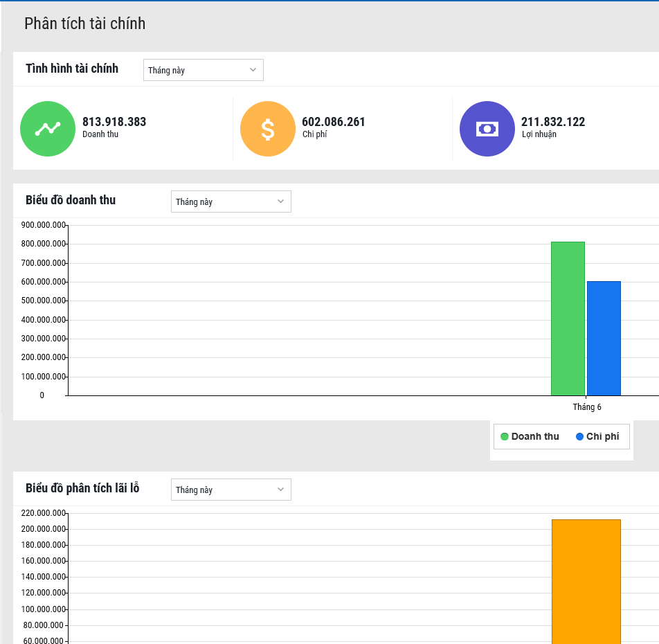Click the Biểu đồ doanh thu section heading
659x644 pixels.
point(71,200)
